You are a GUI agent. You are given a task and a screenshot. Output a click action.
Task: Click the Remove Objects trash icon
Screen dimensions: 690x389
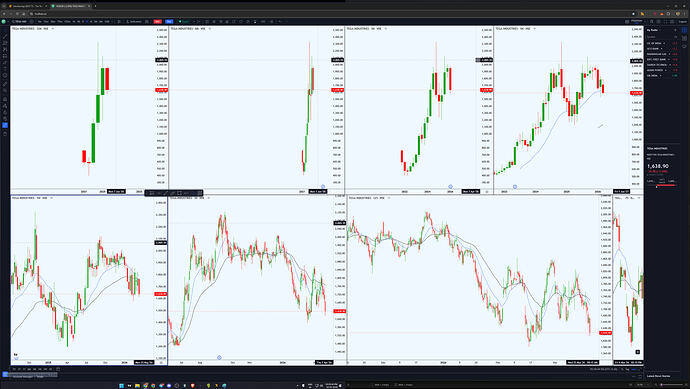5,133
